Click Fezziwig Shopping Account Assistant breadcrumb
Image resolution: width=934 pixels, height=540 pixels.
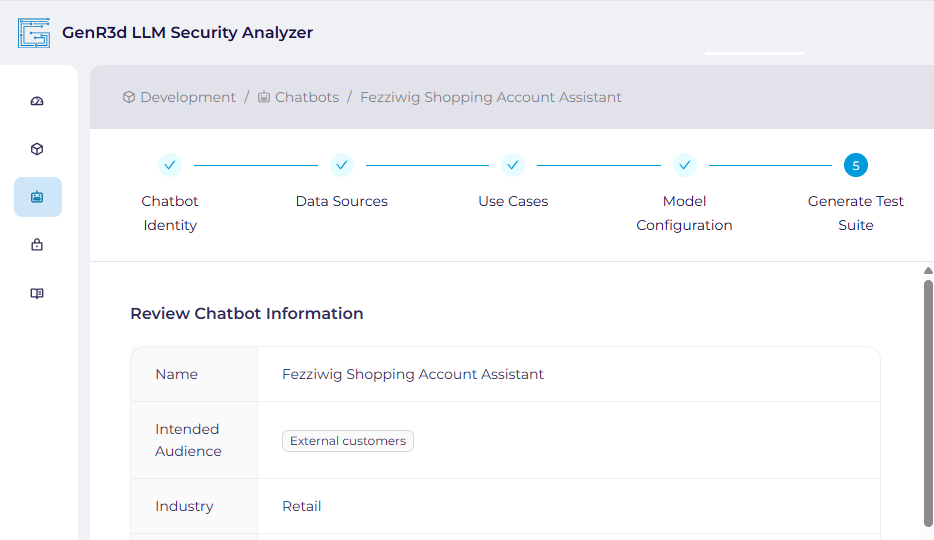pos(491,97)
